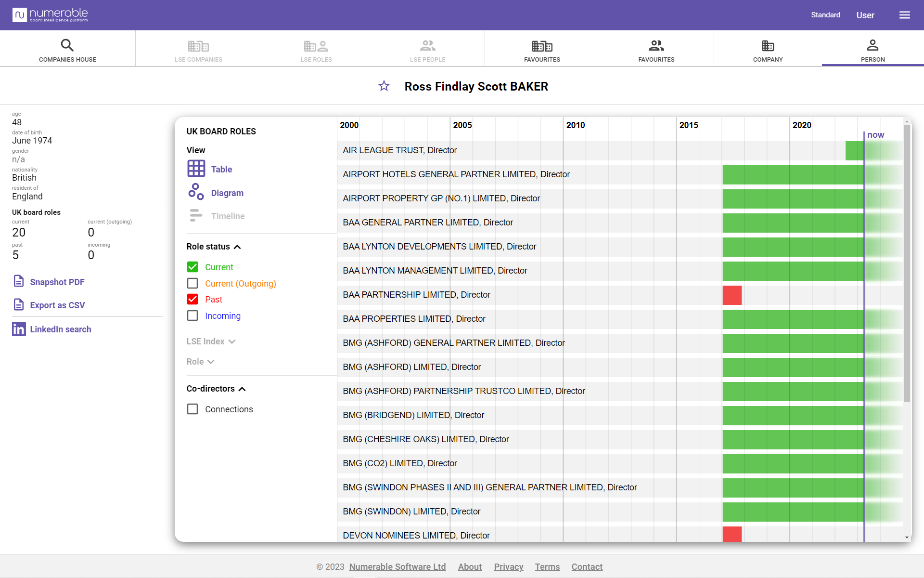
Task: Select BAA LYNTON DEVELOPMENTS LIMITED row
Action: pyautogui.click(x=620, y=247)
